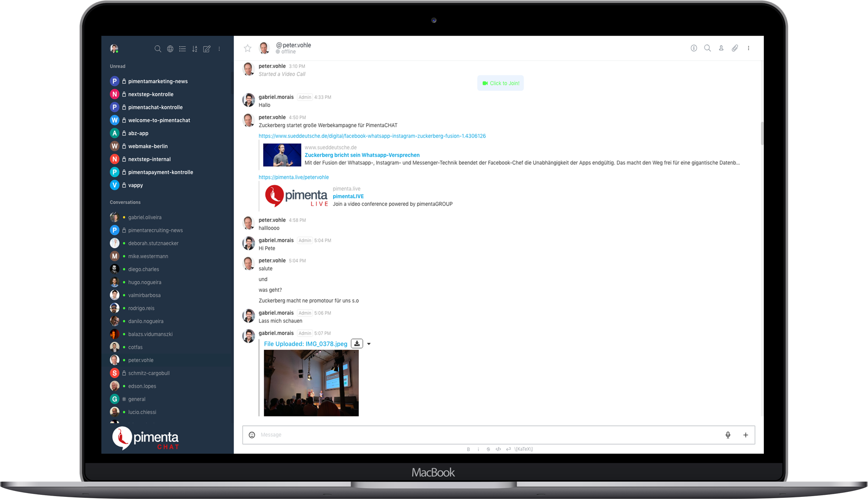Click the microphone record audio icon
This screenshot has width=868, height=499.
tap(728, 435)
